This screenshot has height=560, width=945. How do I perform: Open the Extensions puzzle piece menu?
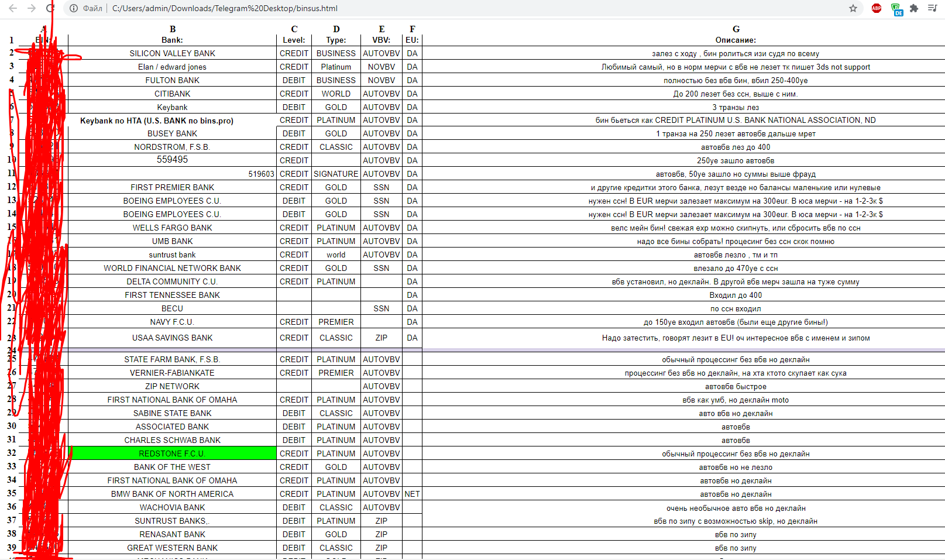pos(914,8)
